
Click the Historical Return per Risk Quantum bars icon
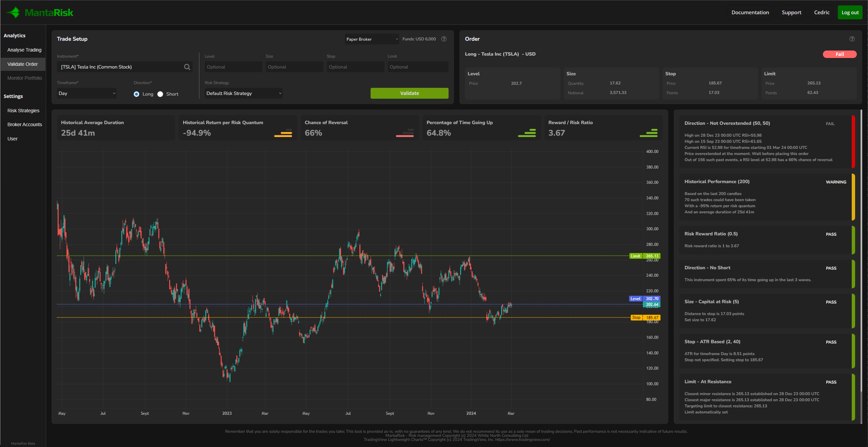click(x=283, y=133)
